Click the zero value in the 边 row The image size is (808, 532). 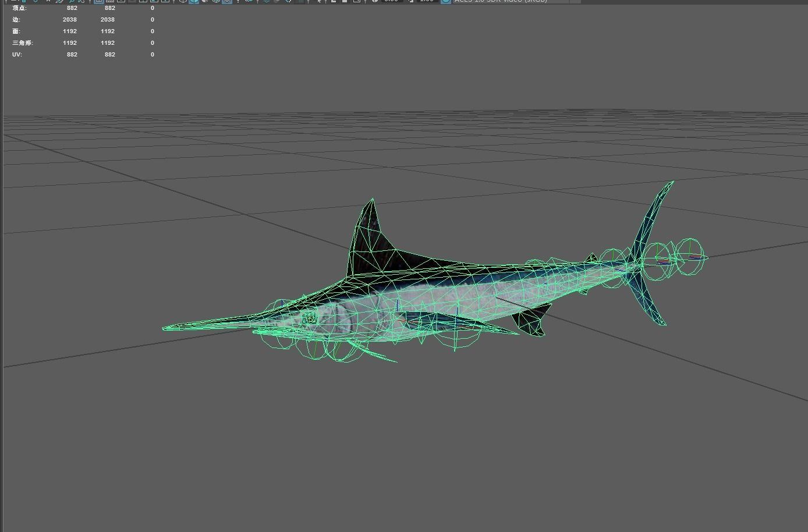(153, 20)
